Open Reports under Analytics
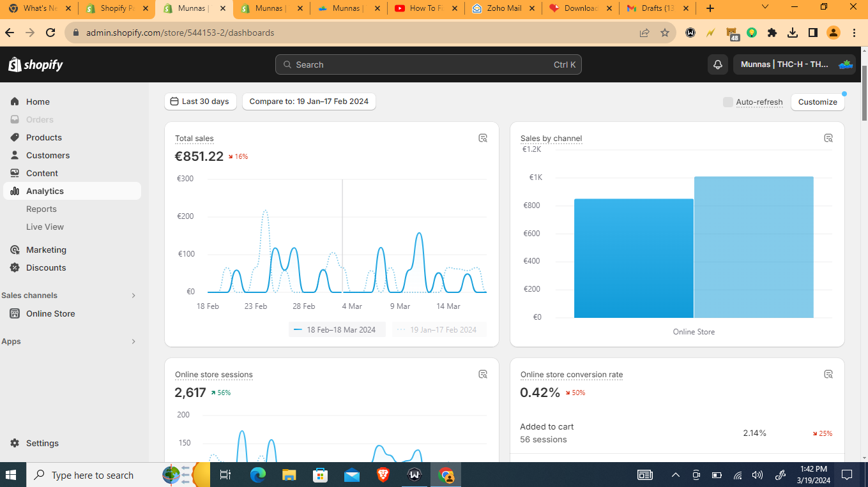The image size is (868, 487). (42, 209)
